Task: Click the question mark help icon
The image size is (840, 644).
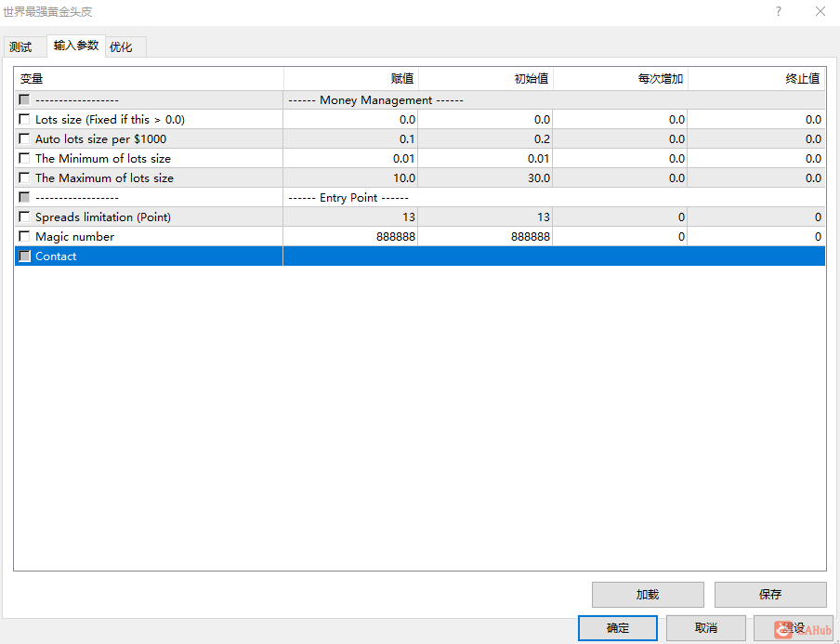Action: click(x=779, y=11)
